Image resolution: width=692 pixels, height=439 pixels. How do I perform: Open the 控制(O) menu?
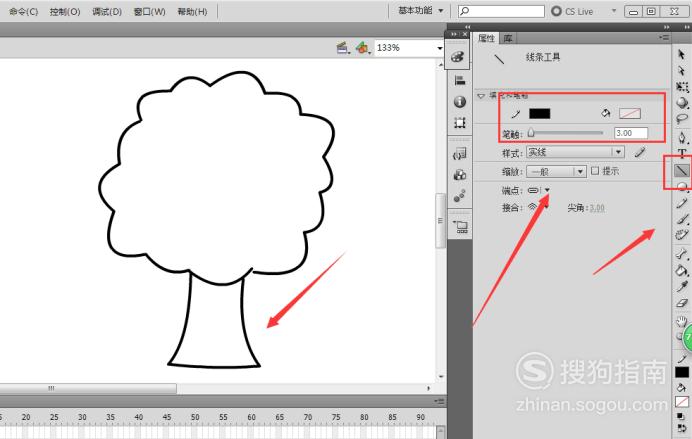[65, 11]
